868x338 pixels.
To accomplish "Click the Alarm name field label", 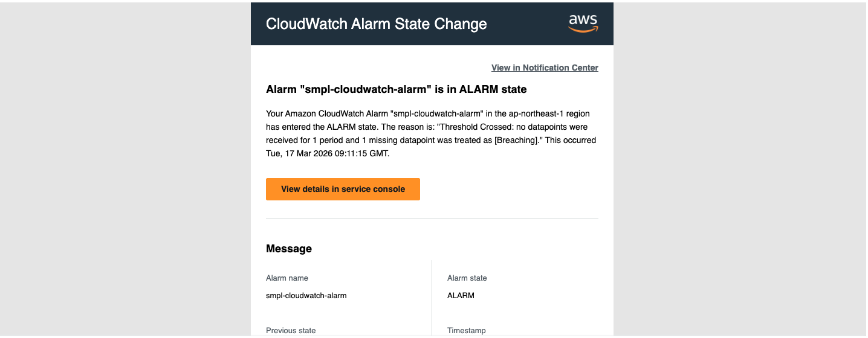I will pyautogui.click(x=287, y=278).
